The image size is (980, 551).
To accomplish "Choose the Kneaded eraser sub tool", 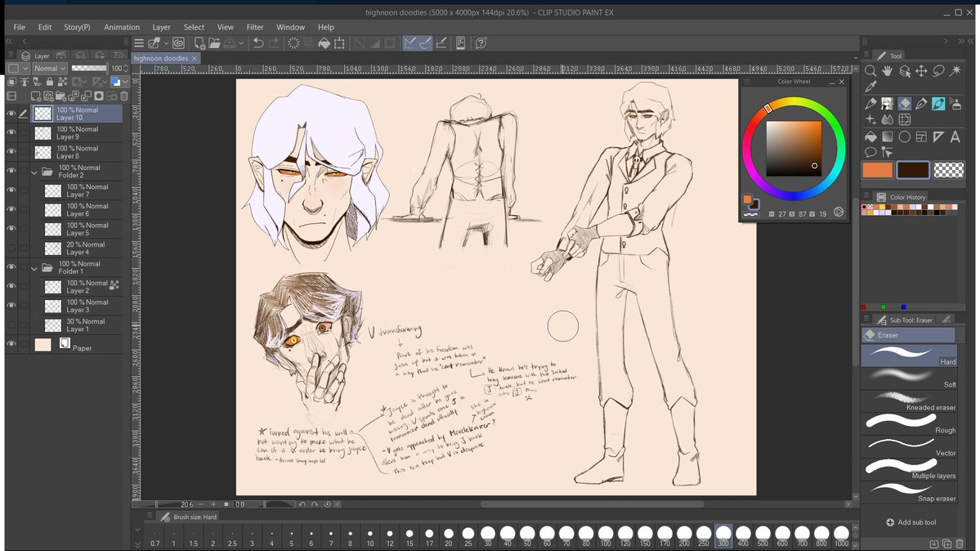I will pos(910,401).
